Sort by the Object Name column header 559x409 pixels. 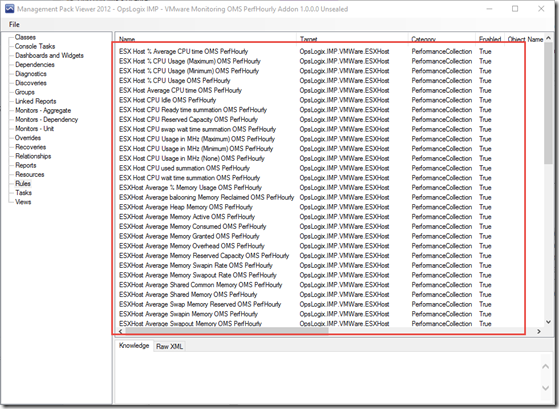[525, 39]
